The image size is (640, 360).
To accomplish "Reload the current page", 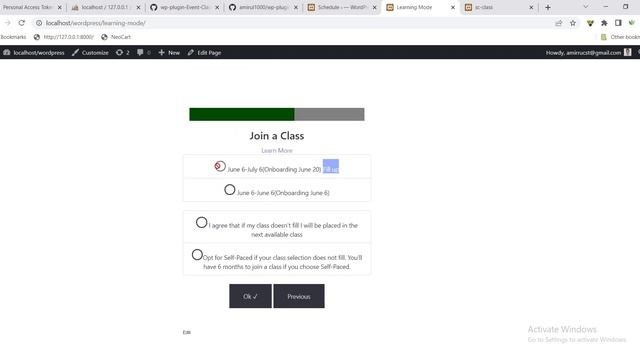I will tap(22, 23).
